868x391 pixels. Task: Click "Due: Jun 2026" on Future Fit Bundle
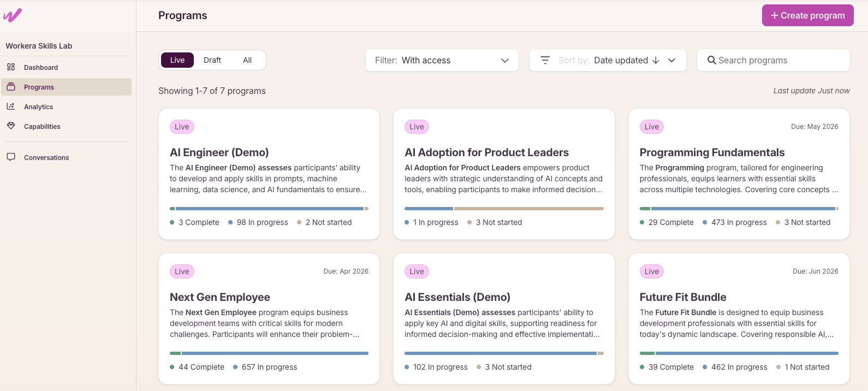(x=816, y=271)
